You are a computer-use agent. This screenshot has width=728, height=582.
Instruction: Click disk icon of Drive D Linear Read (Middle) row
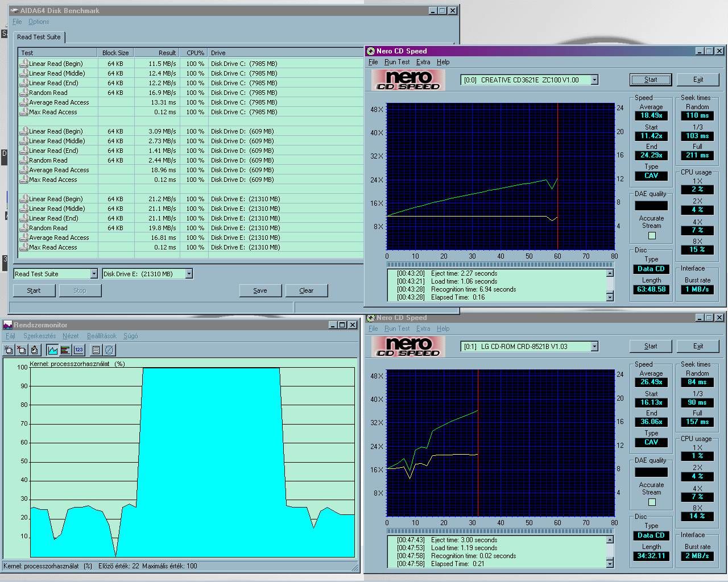(x=24, y=140)
